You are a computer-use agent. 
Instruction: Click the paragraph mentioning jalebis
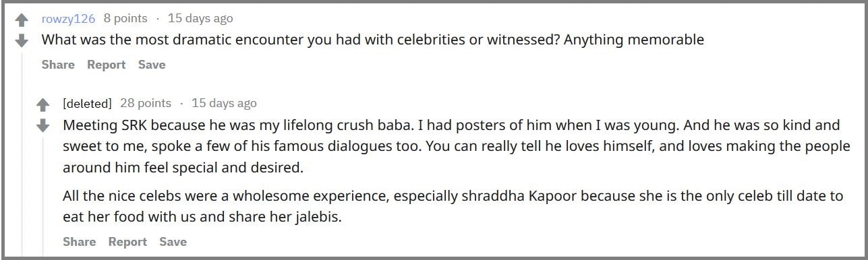[453, 207]
